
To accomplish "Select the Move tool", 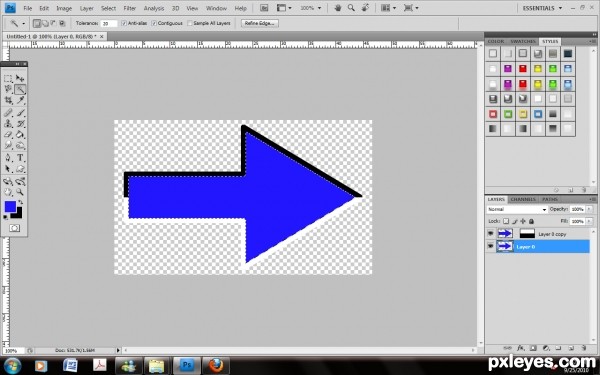I will tap(20, 78).
